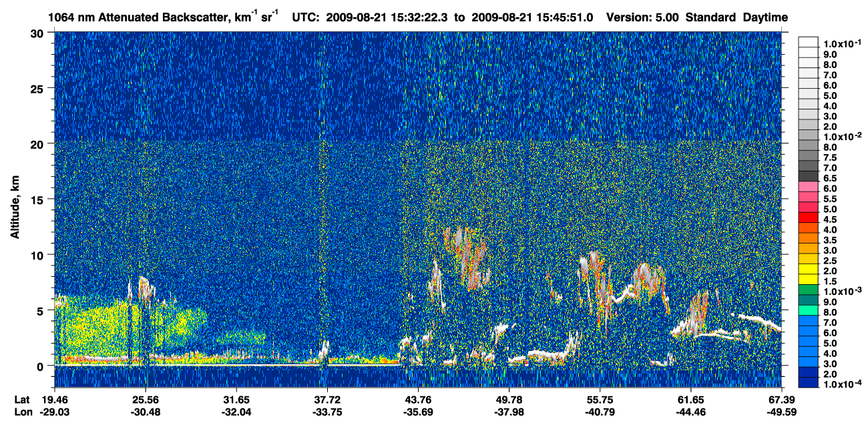Viewport: 868px width, 445px height.
Task: Click the legend label '7.5'
Action: (x=830, y=158)
